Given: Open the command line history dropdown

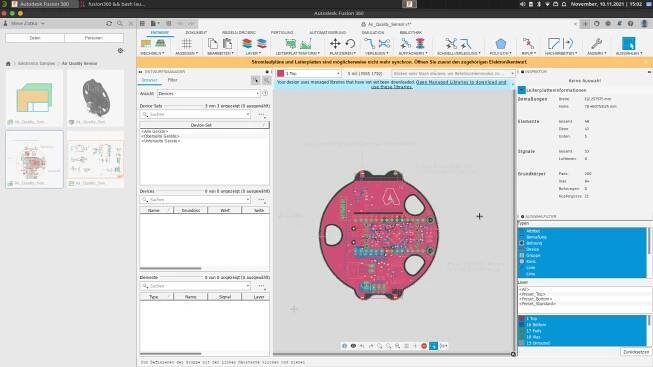Looking at the screenshot, I should (x=512, y=73).
